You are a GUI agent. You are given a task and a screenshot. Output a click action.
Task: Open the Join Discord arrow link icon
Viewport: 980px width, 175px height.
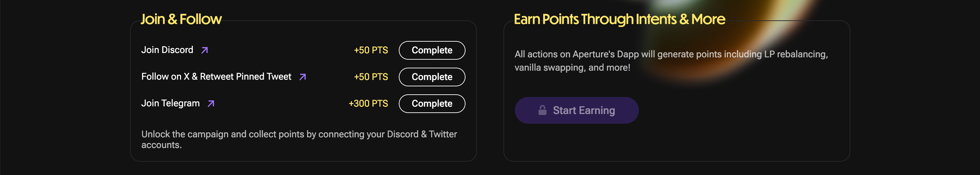click(x=205, y=50)
